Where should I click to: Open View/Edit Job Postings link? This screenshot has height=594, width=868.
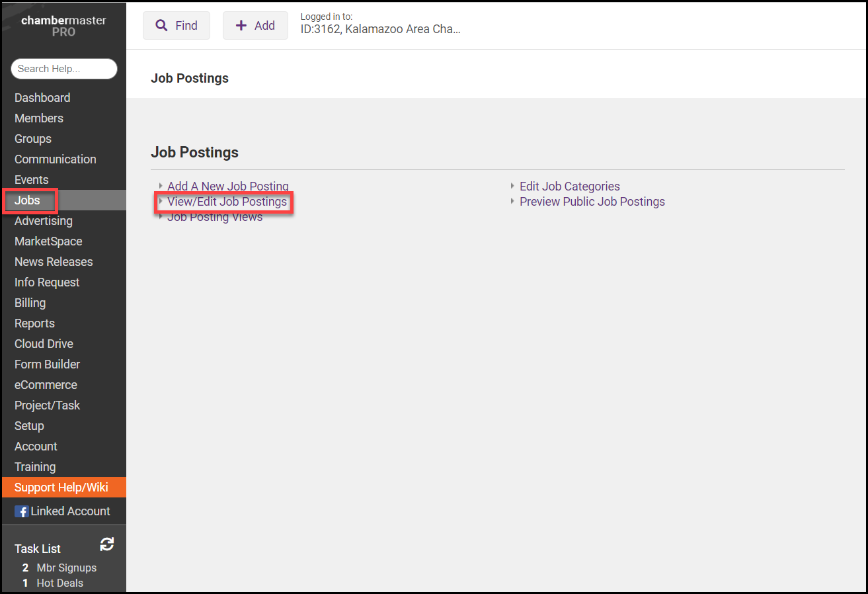coord(227,202)
